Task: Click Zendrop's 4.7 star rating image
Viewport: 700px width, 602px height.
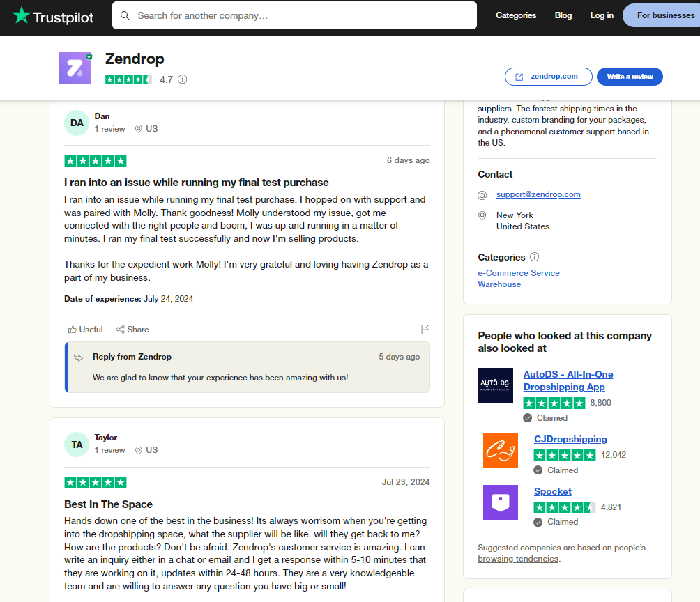Action: [128, 79]
